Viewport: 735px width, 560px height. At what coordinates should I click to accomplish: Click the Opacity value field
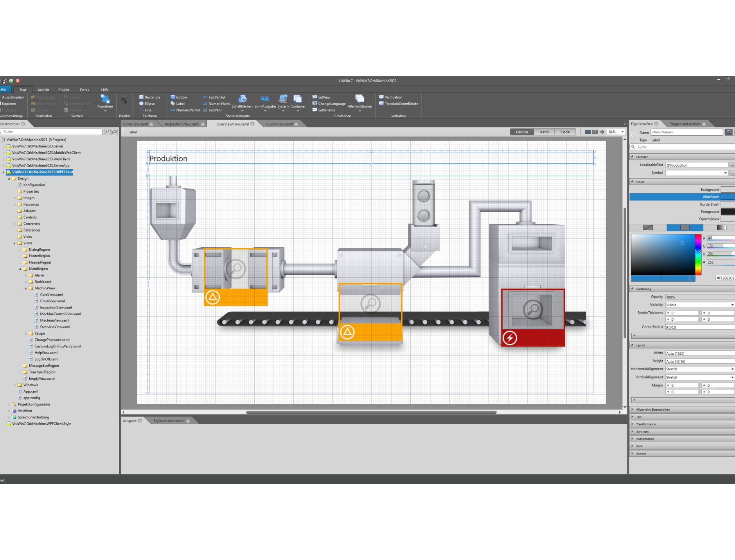(700, 297)
